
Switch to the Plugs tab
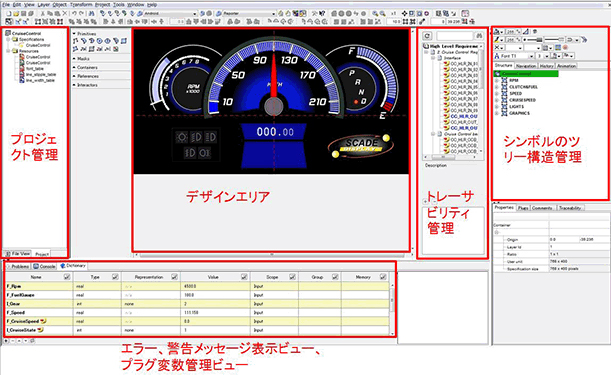tap(523, 208)
